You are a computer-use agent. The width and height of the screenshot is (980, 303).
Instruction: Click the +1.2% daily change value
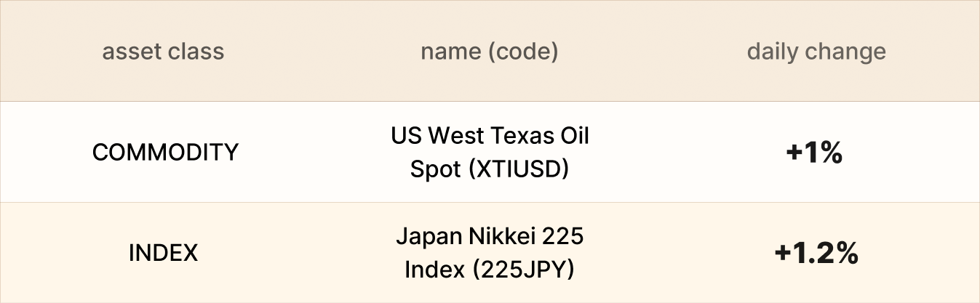pyautogui.click(x=816, y=254)
